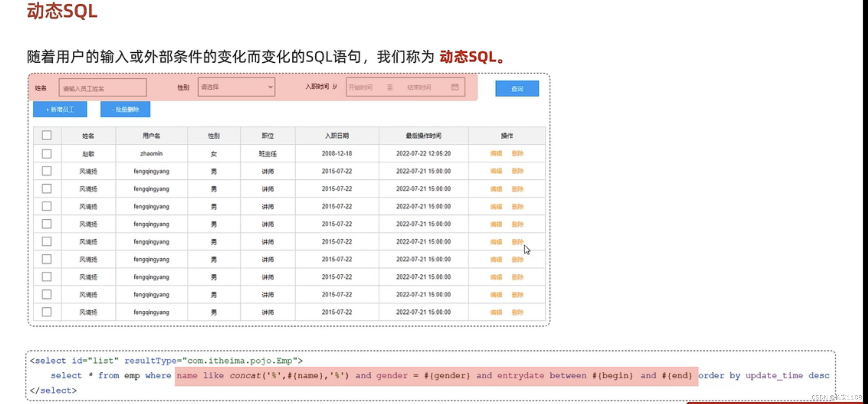Click the - 批量删除 button
The image size is (868, 404).
tap(125, 109)
